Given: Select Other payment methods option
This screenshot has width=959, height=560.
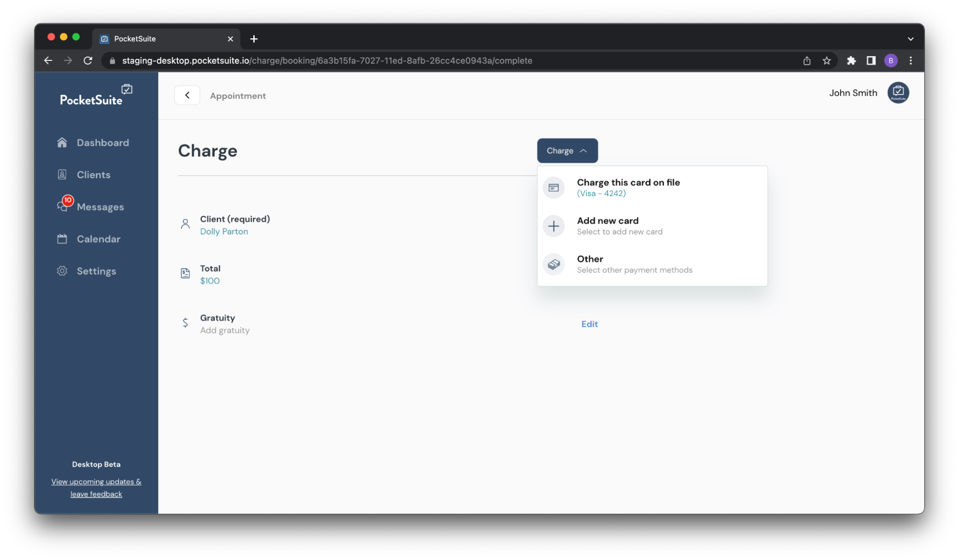Looking at the screenshot, I should [652, 264].
